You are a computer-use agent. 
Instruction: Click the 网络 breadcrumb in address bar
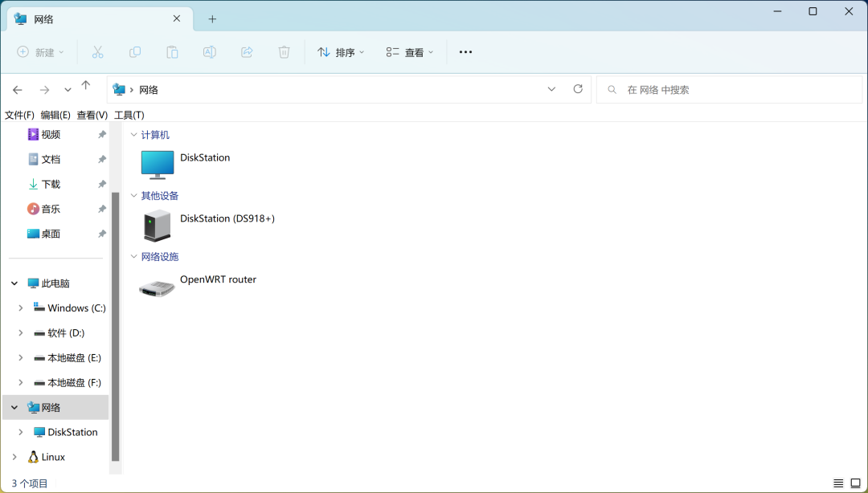149,90
